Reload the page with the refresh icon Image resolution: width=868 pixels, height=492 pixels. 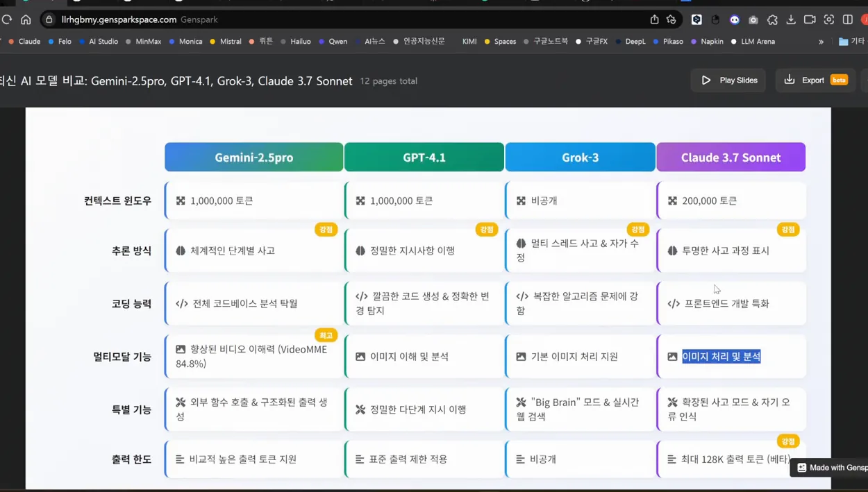(7, 19)
